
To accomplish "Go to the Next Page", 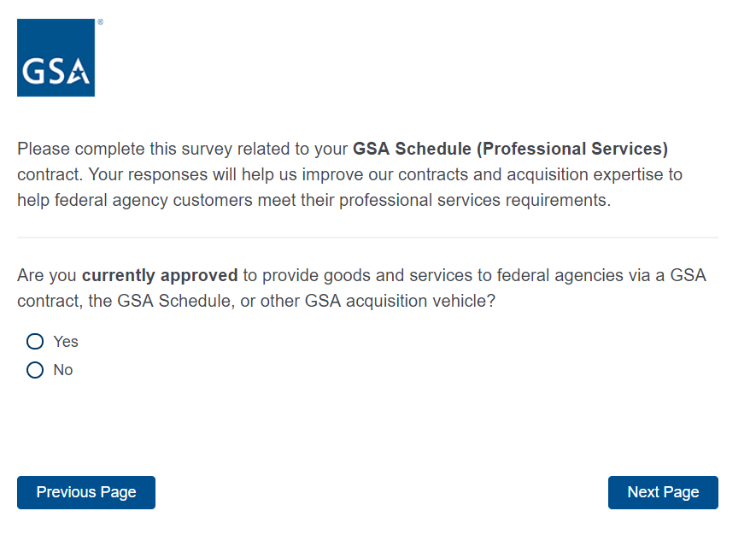I will (663, 492).
